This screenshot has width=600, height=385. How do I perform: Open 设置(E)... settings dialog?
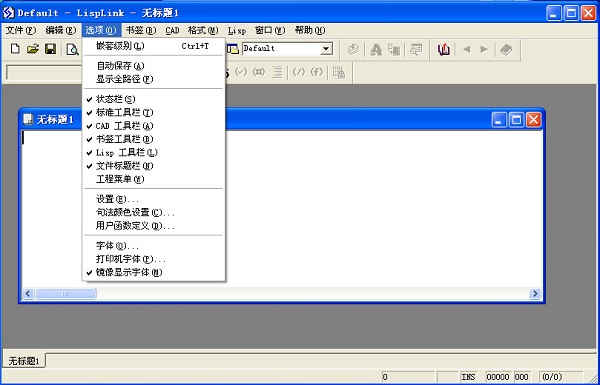pyautogui.click(x=153, y=199)
